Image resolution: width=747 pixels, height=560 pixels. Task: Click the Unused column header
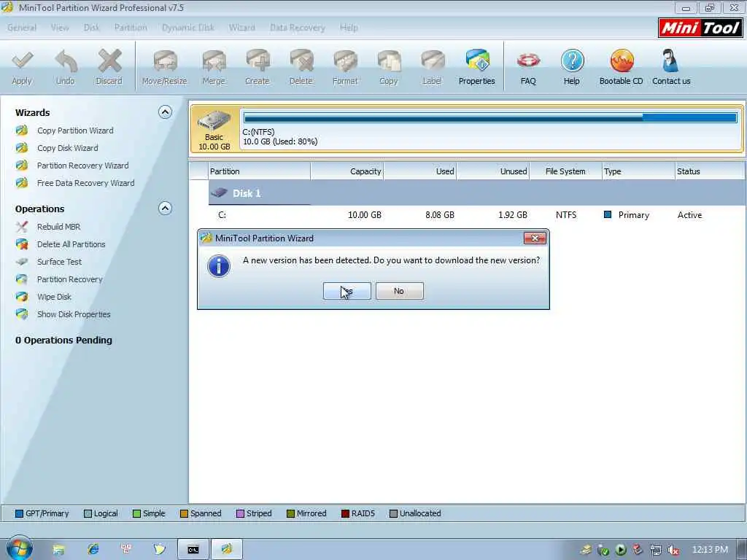(493, 171)
